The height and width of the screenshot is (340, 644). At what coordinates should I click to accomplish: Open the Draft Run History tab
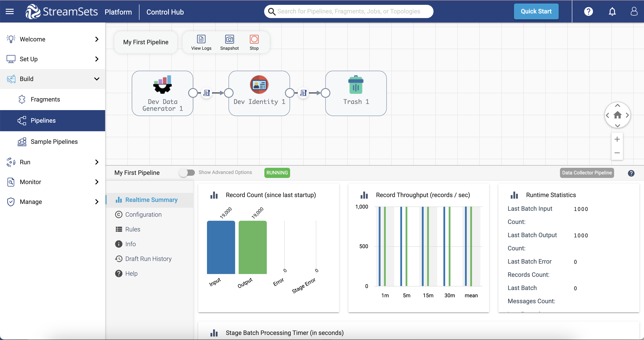click(x=148, y=259)
